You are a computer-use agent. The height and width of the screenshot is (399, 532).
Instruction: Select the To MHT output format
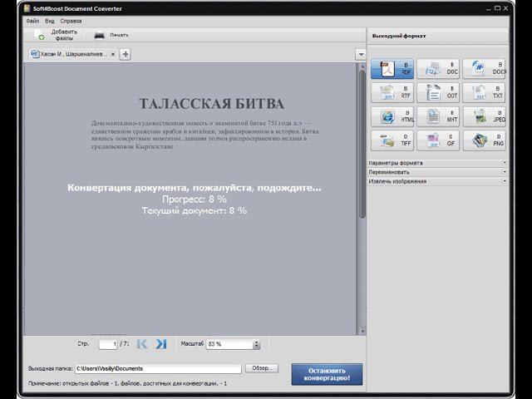click(438, 116)
